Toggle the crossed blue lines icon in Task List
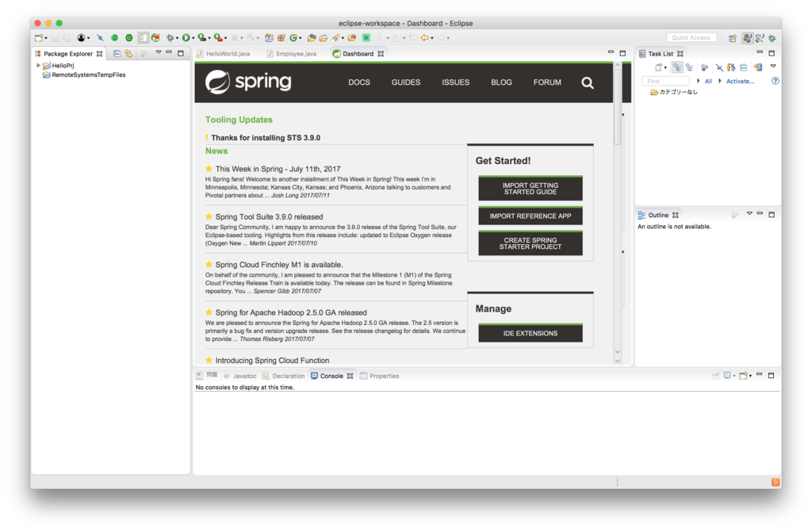This screenshot has width=812, height=532. click(718, 67)
